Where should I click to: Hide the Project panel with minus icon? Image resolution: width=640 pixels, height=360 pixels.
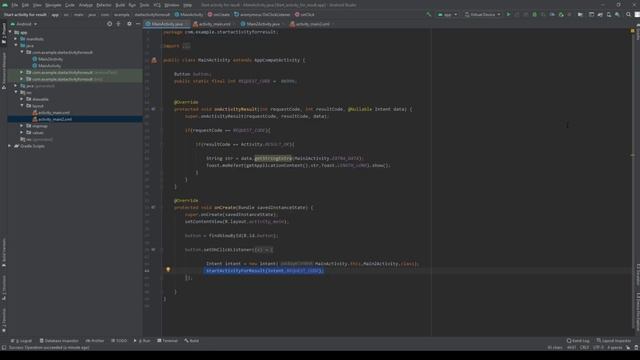coord(138,24)
